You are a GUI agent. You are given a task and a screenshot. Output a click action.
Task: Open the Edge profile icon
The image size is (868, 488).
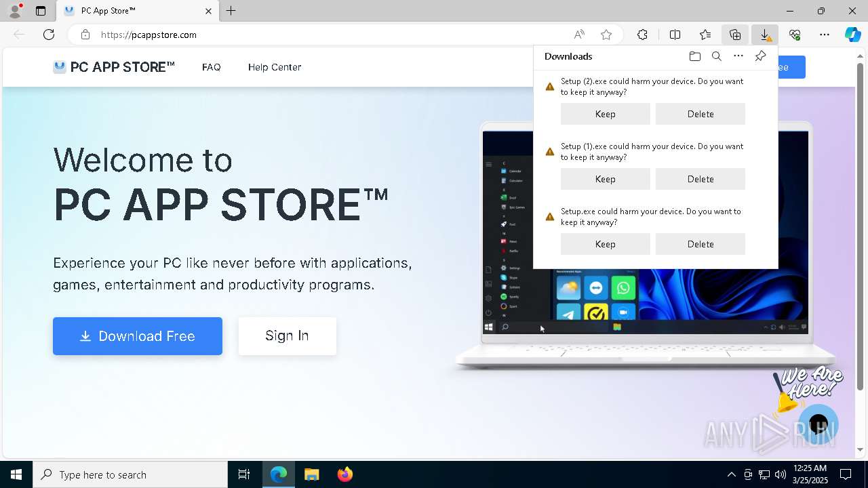pyautogui.click(x=14, y=11)
